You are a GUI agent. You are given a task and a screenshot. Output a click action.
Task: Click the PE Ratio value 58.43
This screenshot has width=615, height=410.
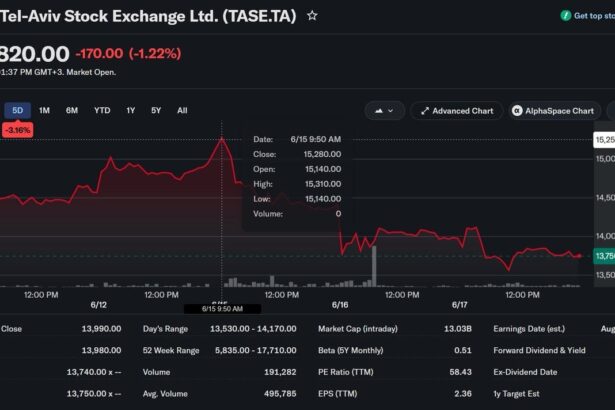(460, 372)
